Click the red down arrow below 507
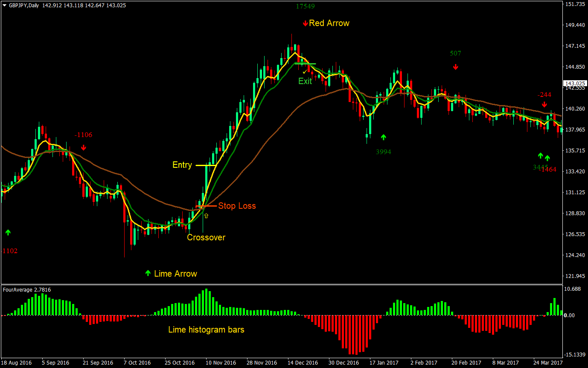Screen dimensions: 588x368 pyautogui.click(x=456, y=67)
